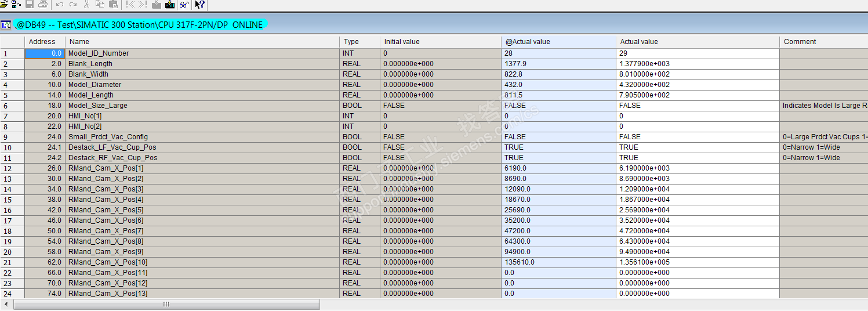Click the Print toolbar icon
This screenshot has height=311, width=868.
click(42, 4)
